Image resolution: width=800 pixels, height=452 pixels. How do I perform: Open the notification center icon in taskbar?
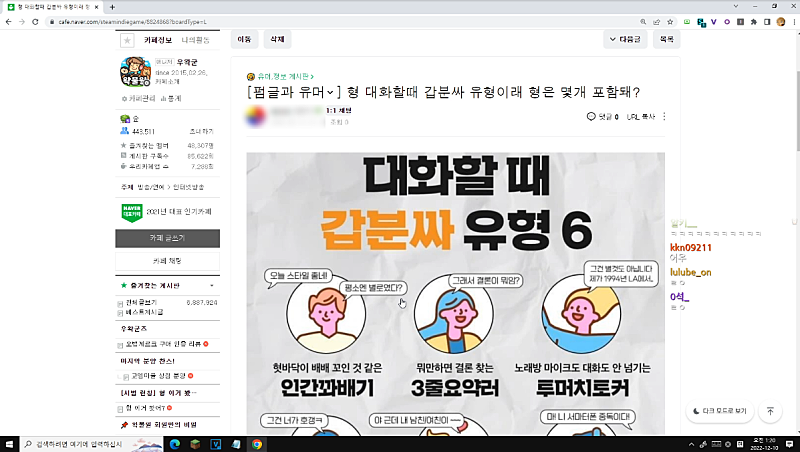789,444
